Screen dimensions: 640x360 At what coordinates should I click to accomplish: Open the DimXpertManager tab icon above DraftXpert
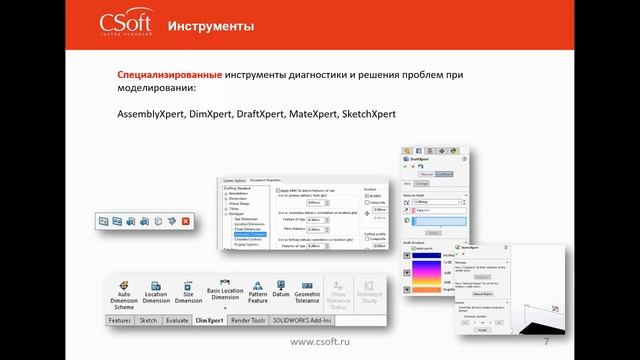[442, 151]
